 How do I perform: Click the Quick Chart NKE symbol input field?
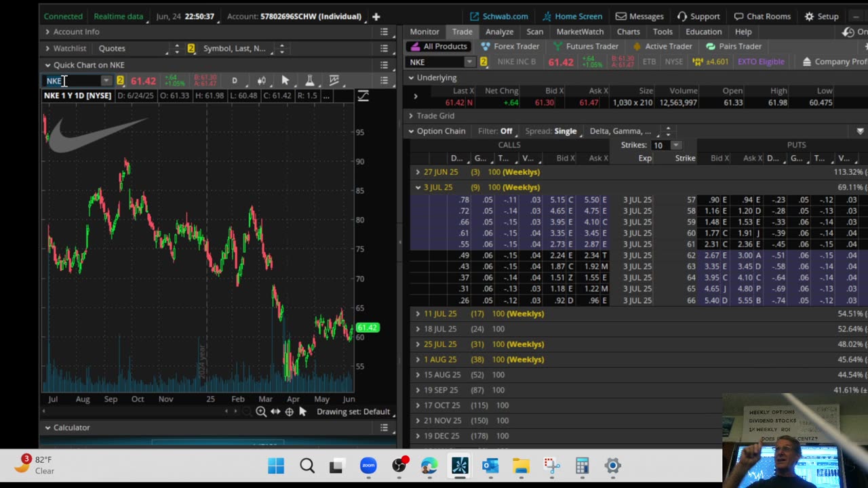tap(73, 81)
